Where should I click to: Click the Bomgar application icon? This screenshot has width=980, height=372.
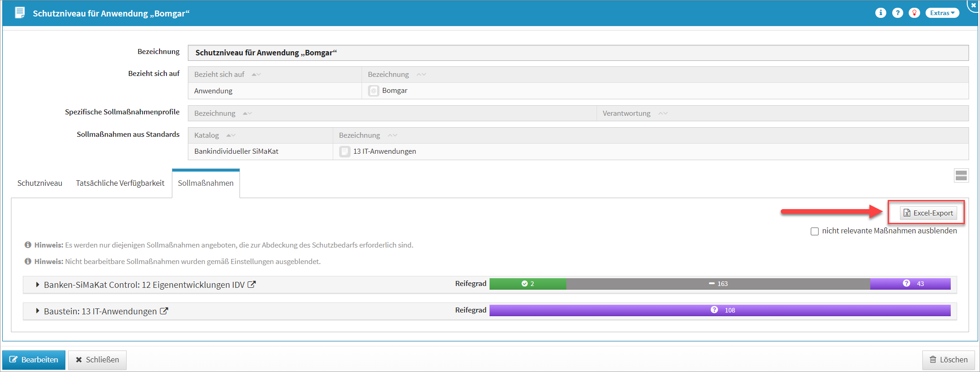[373, 91]
